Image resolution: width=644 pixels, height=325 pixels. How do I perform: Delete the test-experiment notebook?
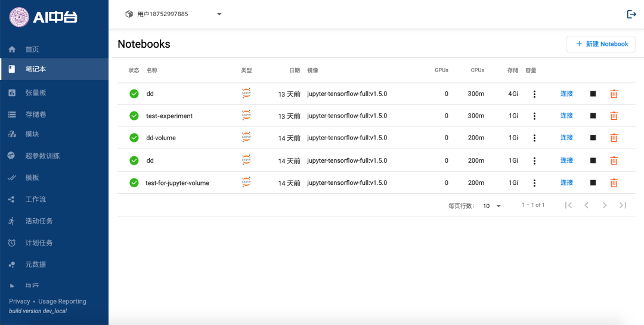pos(614,116)
